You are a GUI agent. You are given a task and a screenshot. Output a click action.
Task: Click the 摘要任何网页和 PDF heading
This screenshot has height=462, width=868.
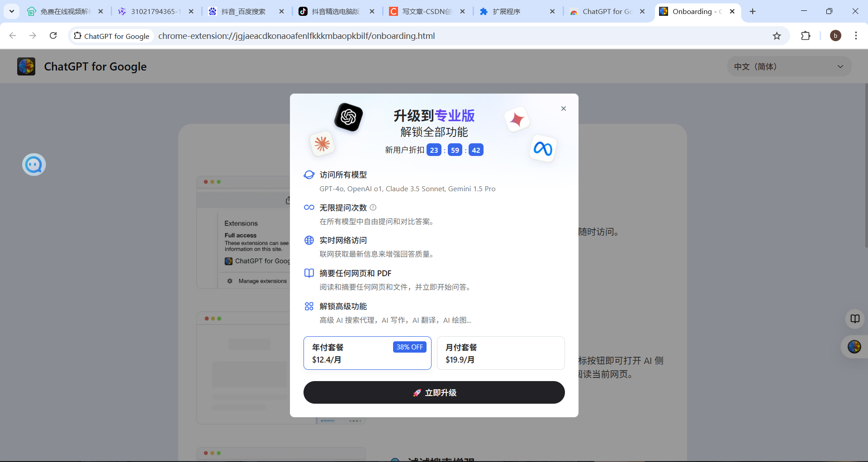coord(356,273)
